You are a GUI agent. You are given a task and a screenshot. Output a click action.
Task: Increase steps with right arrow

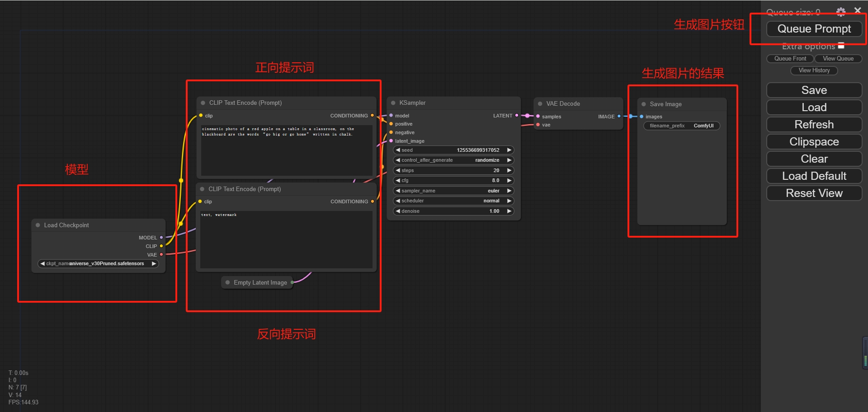[x=509, y=170]
